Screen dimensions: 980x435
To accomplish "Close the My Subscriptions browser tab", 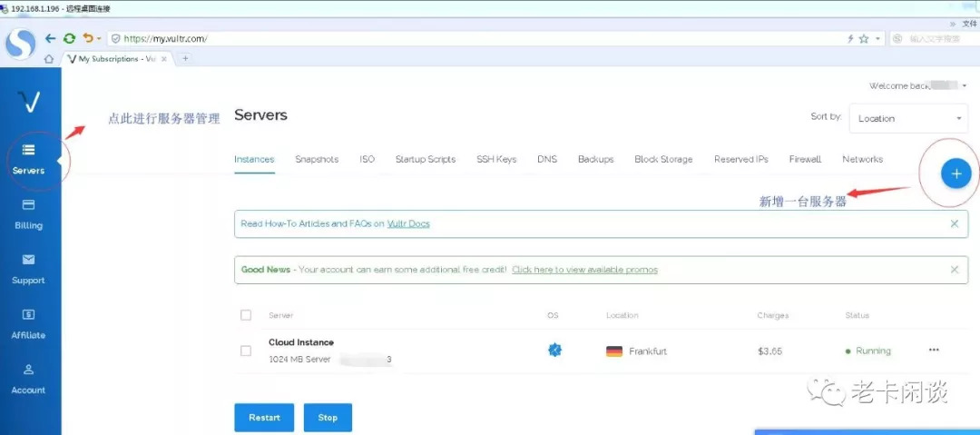I will [x=163, y=59].
